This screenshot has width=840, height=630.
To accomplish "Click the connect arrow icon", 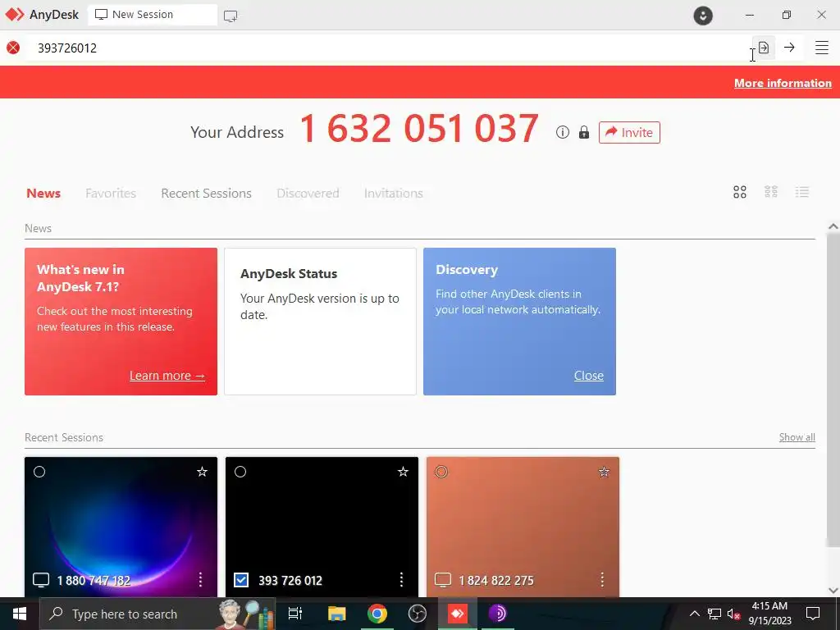I will pos(789,48).
